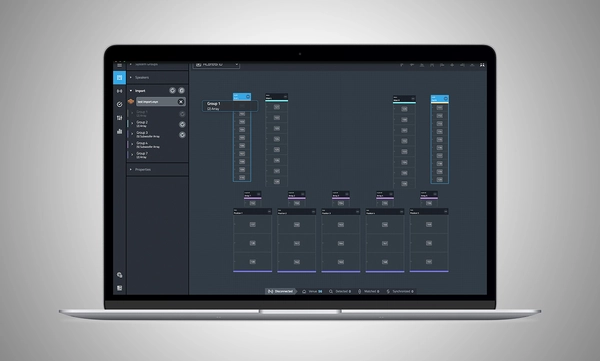Image resolution: width=600 pixels, height=361 pixels.
Task: Select the blue highlighted layout view icon
Action: pos(119,78)
